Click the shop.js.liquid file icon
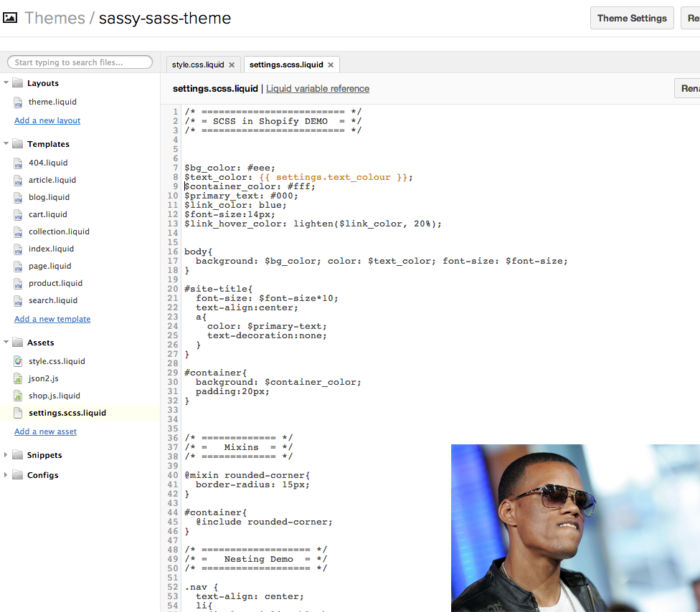Viewport: 700px width, 612px height. tap(19, 396)
